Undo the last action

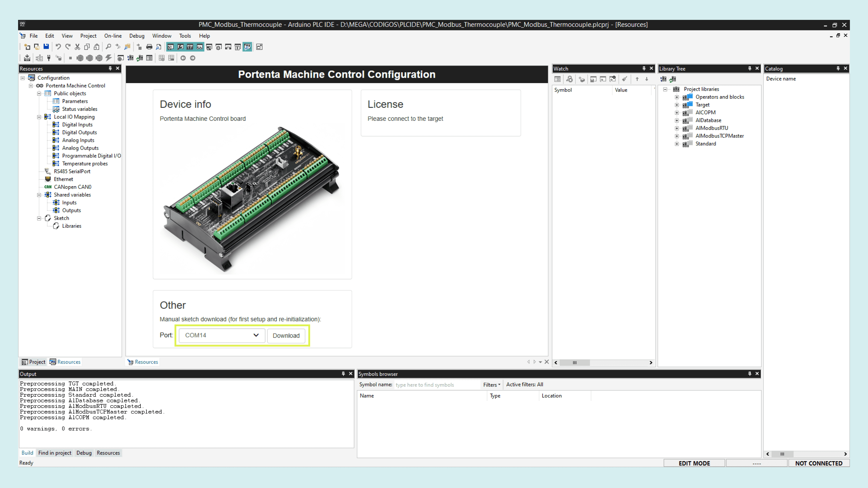tap(58, 46)
